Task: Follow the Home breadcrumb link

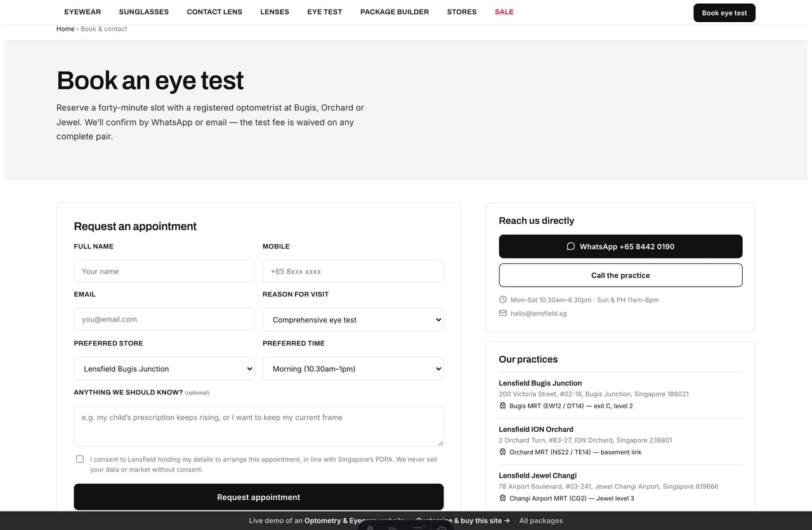Action: 65,29
